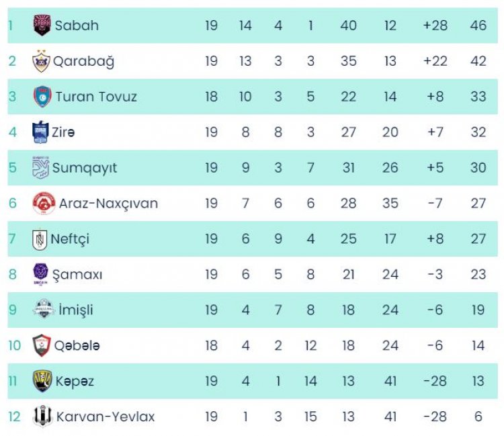Image resolution: width=504 pixels, height=436 pixels.
Task: Click Sabah's 46 points value
Action: coord(478,26)
